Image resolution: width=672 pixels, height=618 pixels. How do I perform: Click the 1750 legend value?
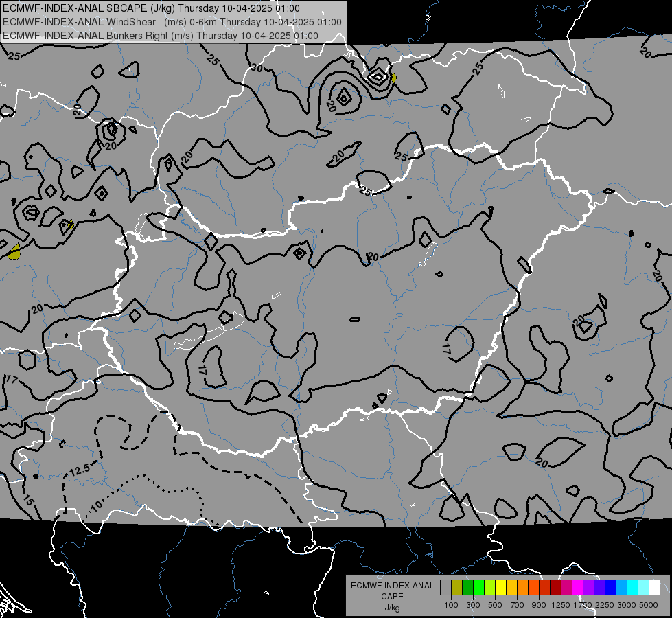click(x=583, y=605)
